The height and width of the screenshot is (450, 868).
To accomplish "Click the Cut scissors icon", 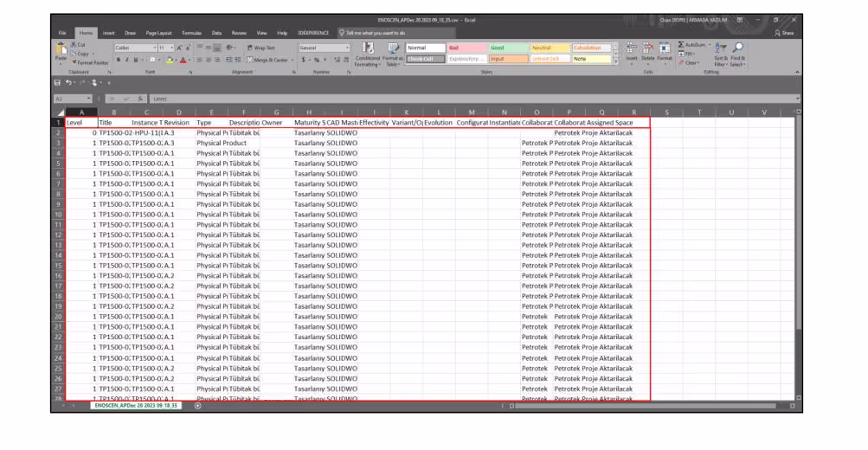I will [x=73, y=44].
